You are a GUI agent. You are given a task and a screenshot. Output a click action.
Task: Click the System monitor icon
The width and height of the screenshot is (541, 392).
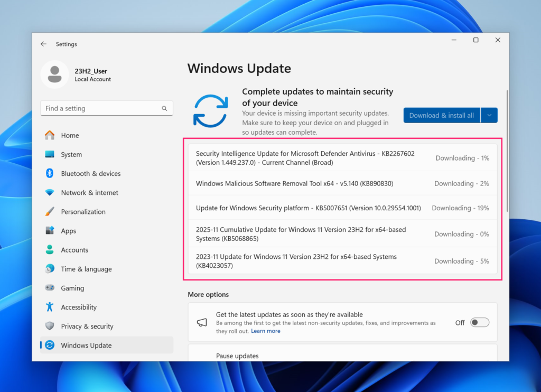pos(50,154)
